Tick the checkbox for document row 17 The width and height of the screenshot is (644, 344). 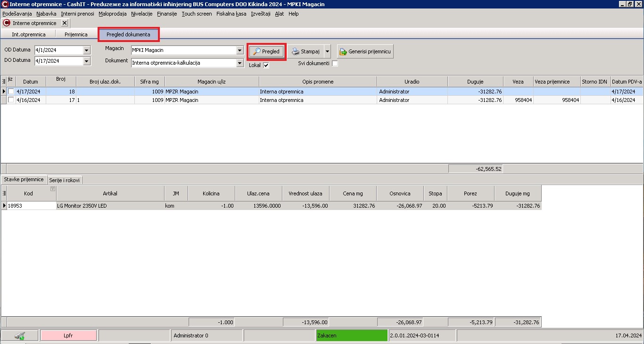point(11,100)
